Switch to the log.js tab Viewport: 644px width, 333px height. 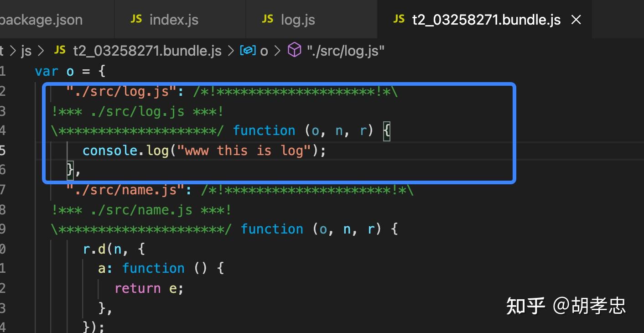click(x=298, y=19)
